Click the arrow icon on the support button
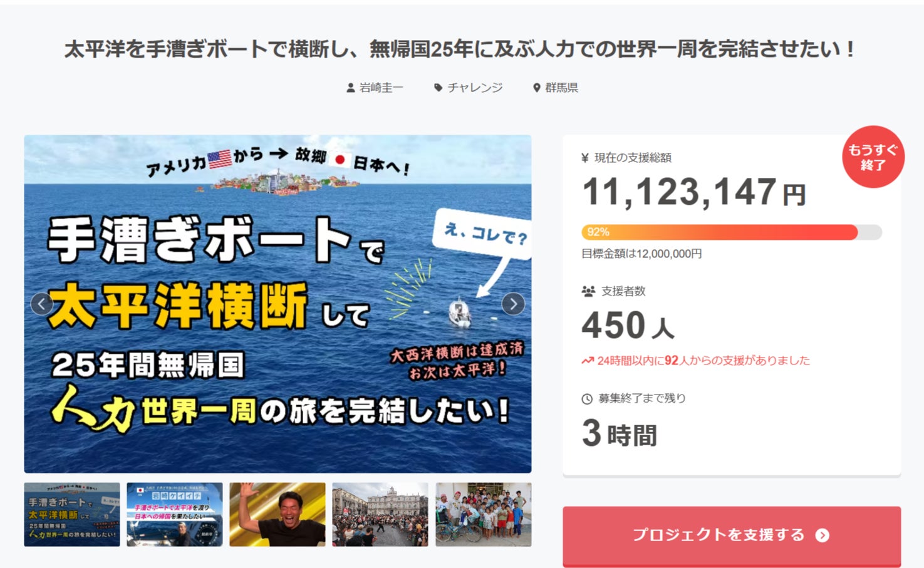The height and width of the screenshot is (568, 924). click(823, 535)
